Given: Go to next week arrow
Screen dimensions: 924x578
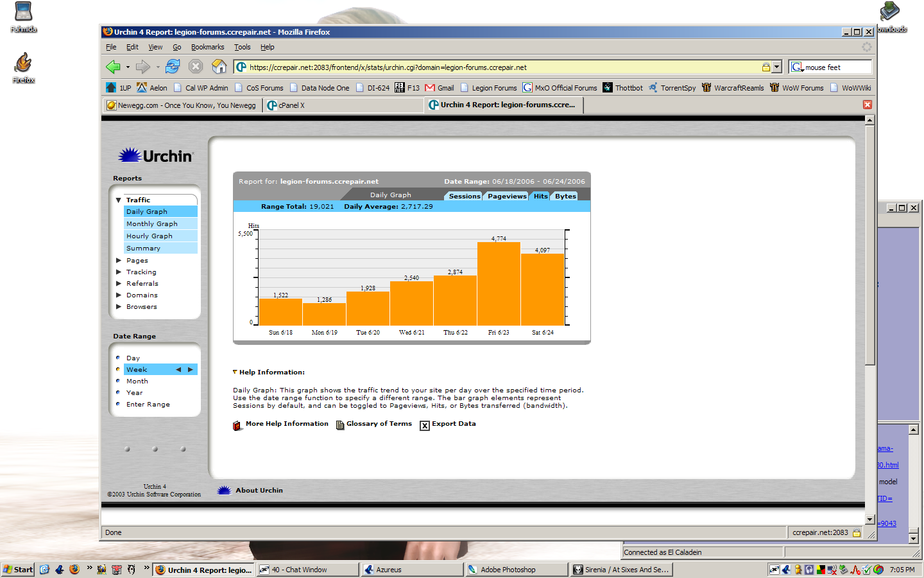Looking at the screenshot, I should 190,369.
